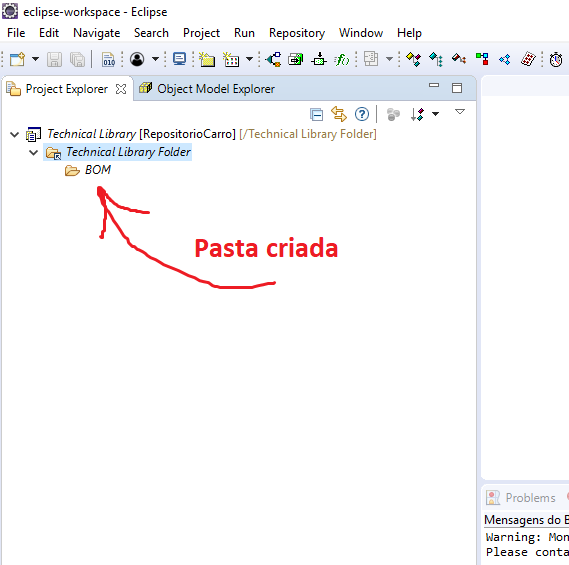
Task: Open dropdown beside the grayed layout icon
Action: point(389,59)
